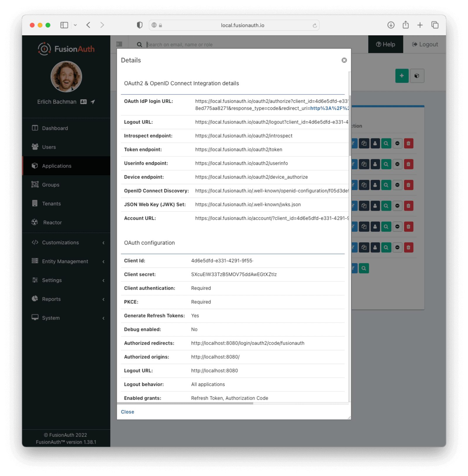Click the Dashboard icon in sidebar
Screen dimensions: 468x476
point(35,128)
